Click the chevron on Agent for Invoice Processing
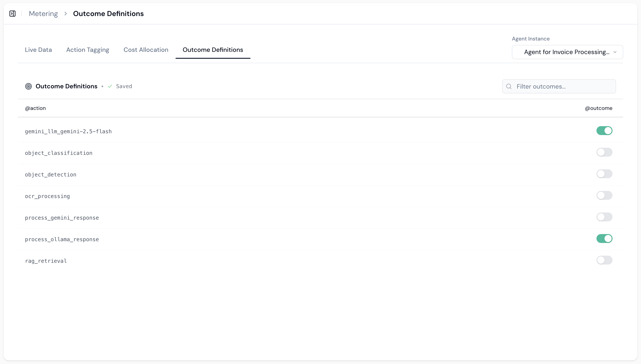 615,52
